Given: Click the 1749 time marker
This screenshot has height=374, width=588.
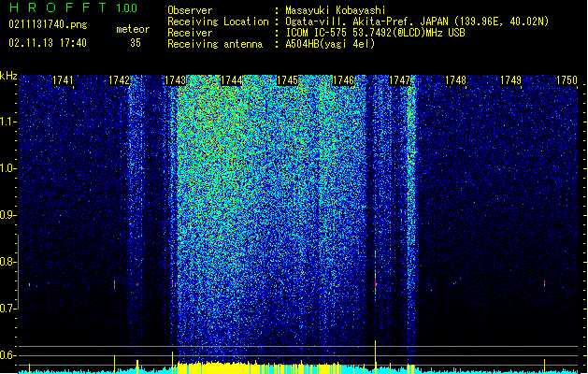Looking at the screenshot, I should point(511,80).
